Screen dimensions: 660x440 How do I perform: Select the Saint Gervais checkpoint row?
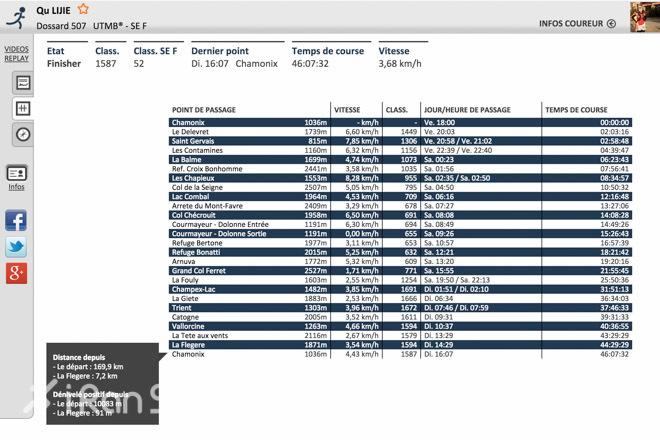[400, 141]
